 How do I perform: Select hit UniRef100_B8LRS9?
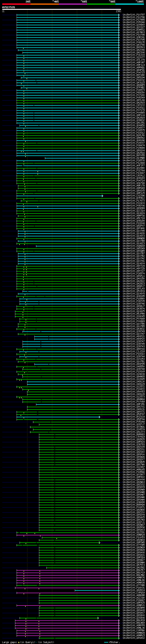click(x=134, y=620)
